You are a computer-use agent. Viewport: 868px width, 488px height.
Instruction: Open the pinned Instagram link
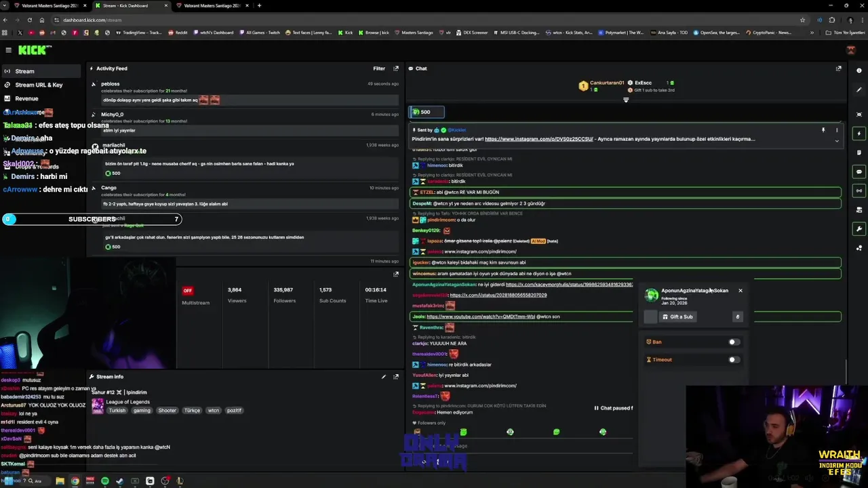(538, 139)
